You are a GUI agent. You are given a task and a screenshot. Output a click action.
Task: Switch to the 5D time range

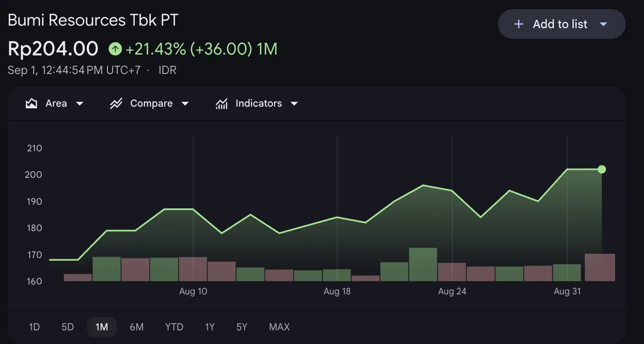67,327
